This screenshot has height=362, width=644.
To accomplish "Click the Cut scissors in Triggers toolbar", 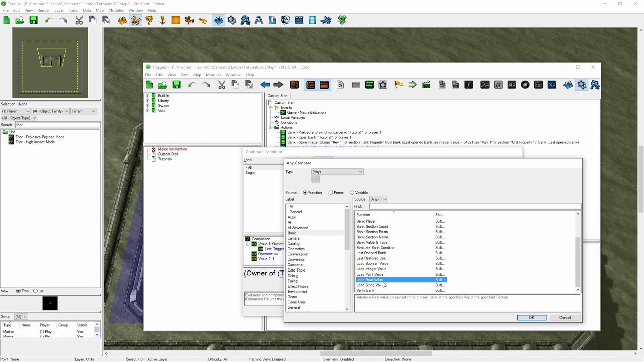I will pyautogui.click(x=222, y=85).
